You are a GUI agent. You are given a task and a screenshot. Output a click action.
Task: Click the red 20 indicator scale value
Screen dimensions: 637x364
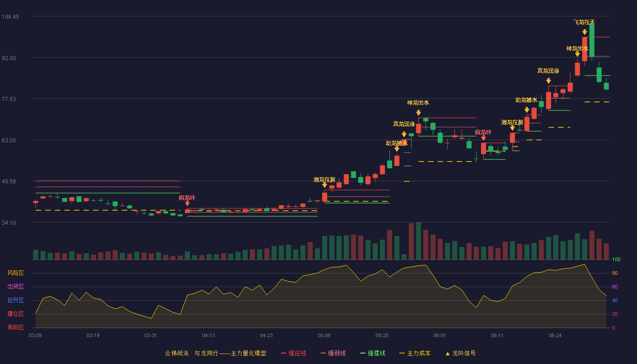(615, 314)
